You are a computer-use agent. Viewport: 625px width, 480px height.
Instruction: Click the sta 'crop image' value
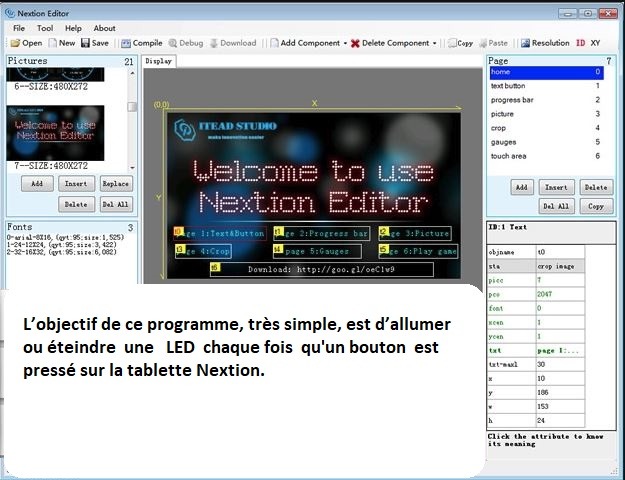(x=560, y=266)
